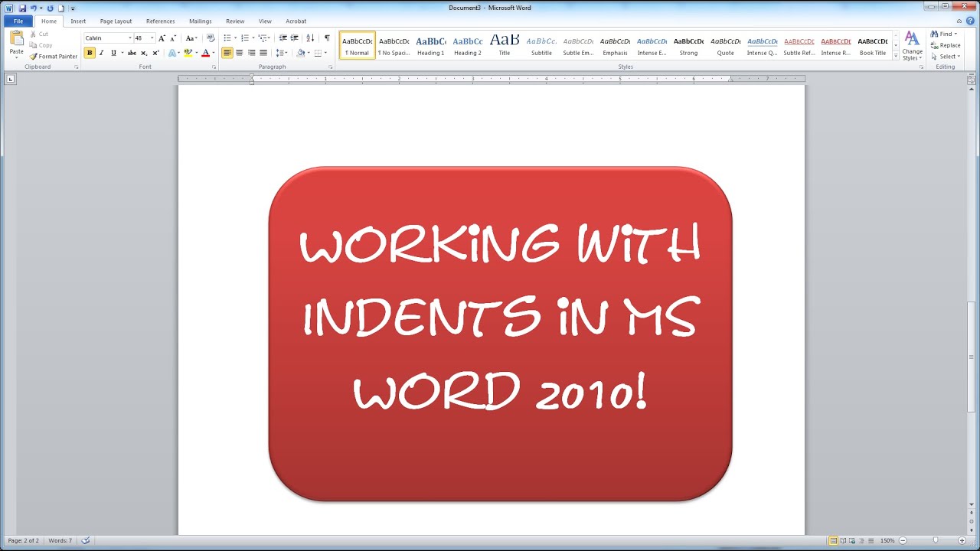Image resolution: width=980 pixels, height=551 pixels.
Task: Toggle Strikethrough formatting
Action: point(132,53)
